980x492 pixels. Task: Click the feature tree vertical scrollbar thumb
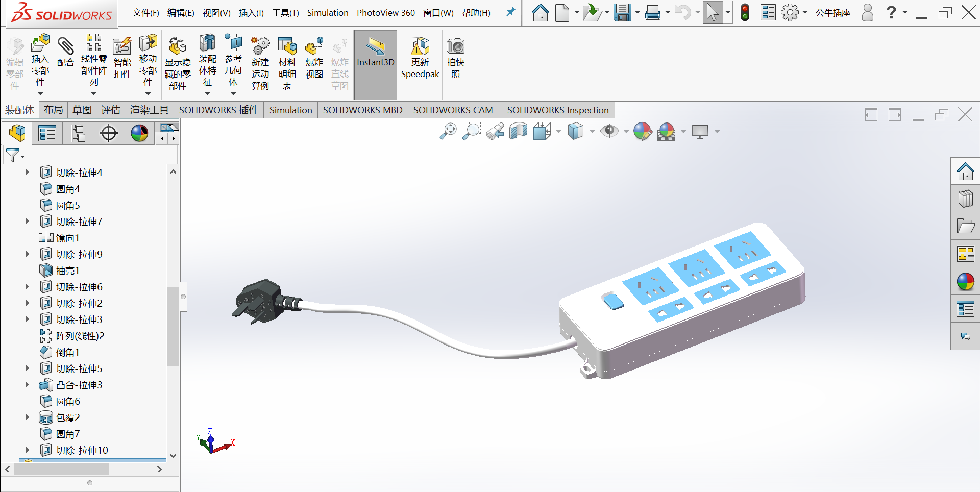(x=173, y=327)
